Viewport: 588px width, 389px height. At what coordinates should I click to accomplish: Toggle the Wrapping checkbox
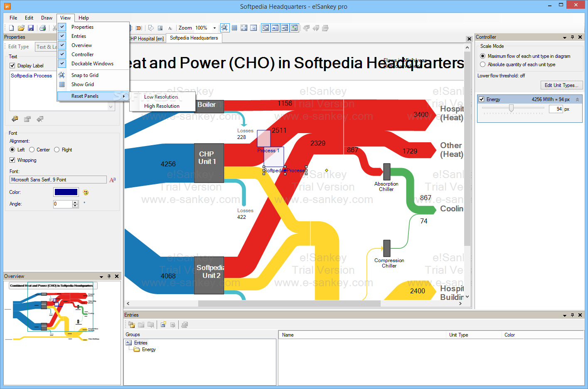click(x=12, y=160)
